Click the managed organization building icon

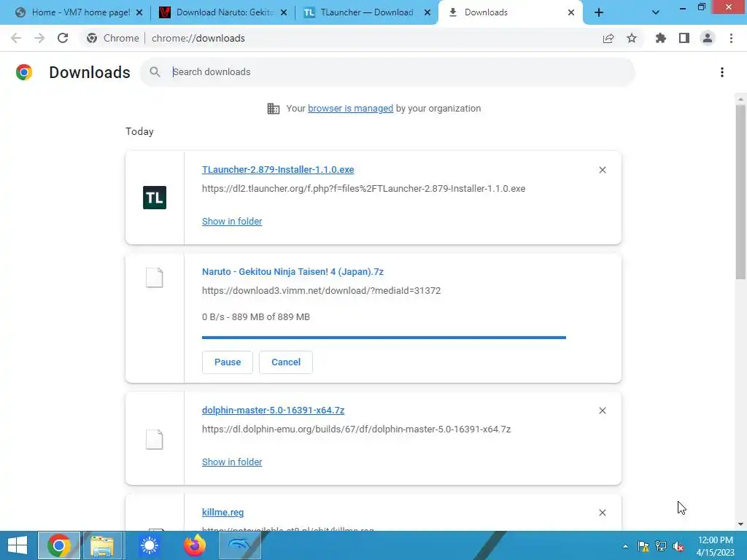click(274, 109)
